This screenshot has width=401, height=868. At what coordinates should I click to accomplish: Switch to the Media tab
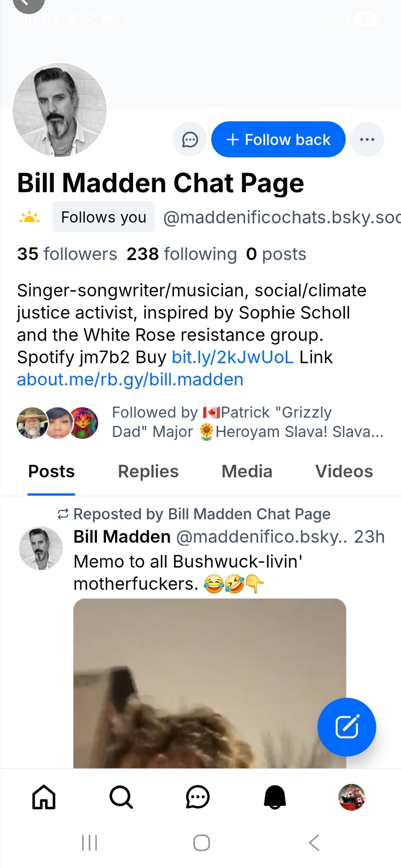(247, 472)
